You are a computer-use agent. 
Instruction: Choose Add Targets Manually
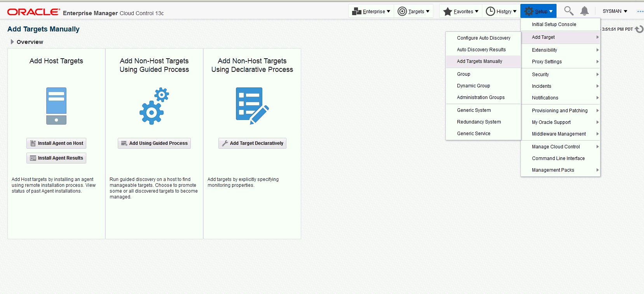pyautogui.click(x=483, y=61)
